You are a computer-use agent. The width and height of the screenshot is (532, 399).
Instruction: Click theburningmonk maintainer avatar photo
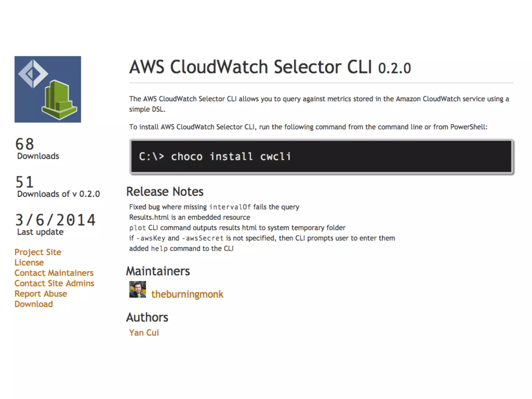pyautogui.click(x=138, y=289)
